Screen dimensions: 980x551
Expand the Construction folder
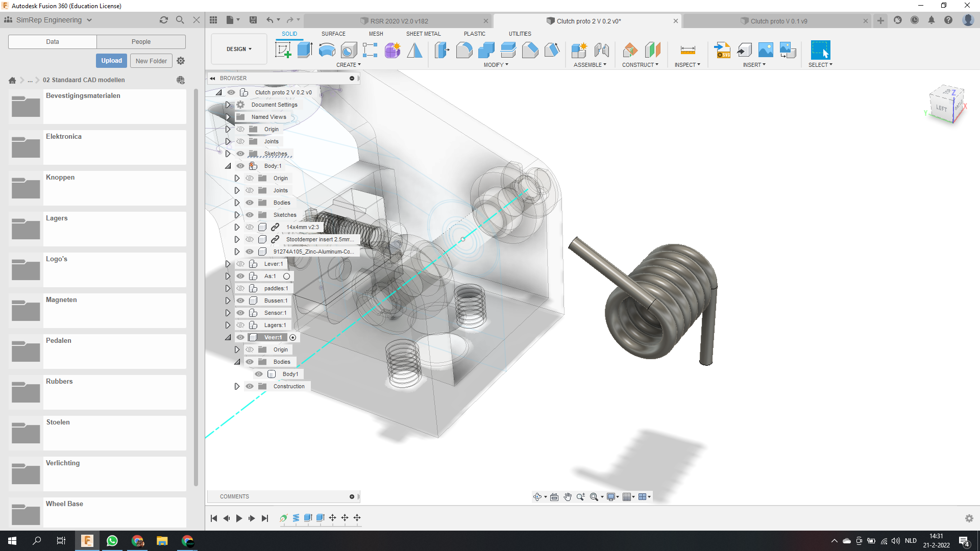point(237,386)
